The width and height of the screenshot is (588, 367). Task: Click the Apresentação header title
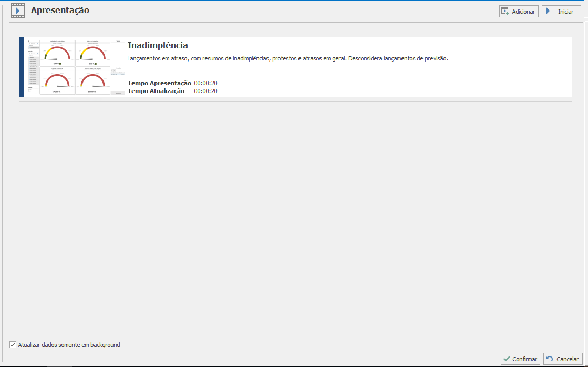click(x=60, y=11)
